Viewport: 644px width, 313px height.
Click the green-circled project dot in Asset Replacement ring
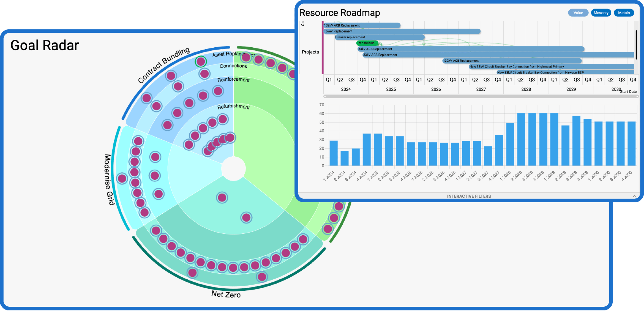tap(201, 61)
